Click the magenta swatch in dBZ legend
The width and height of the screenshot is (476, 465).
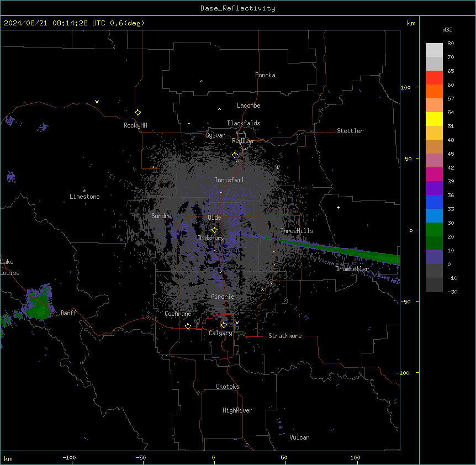(434, 174)
